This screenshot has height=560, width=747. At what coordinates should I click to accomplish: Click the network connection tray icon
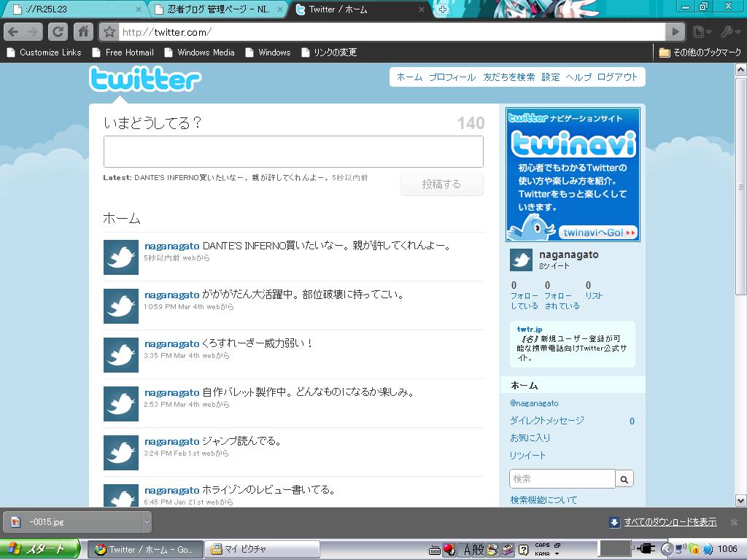tap(681, 550)
